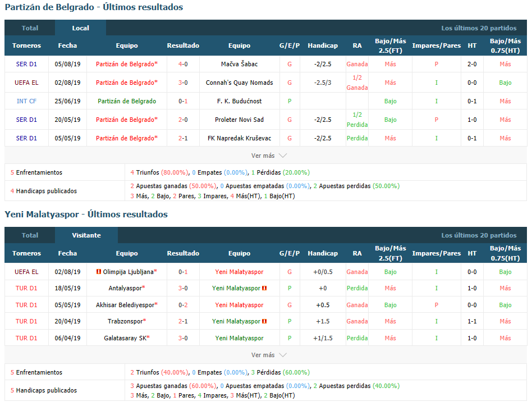Viewport: 532px width, 406px height.
Task: Select the Visitante tab
Action: pos(86,235)
